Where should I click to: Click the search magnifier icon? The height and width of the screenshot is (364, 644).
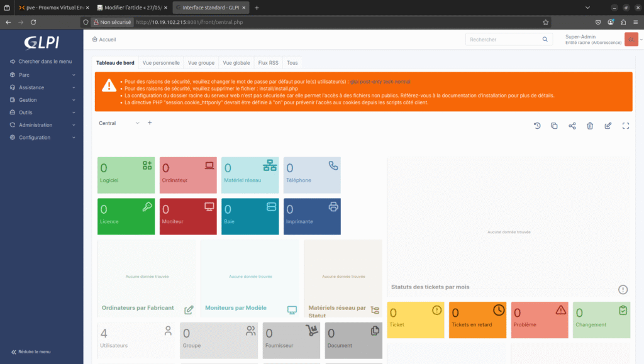click(x=545, y=40)
